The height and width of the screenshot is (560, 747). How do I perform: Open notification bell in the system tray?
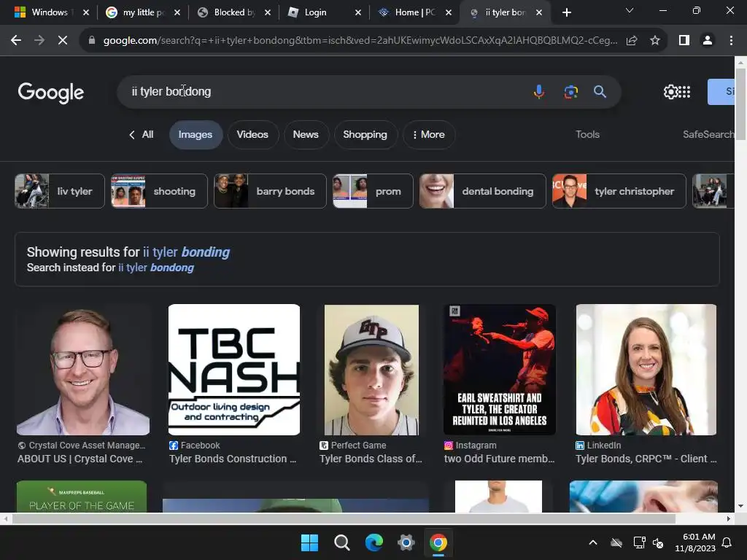click(x=727, y=542)
